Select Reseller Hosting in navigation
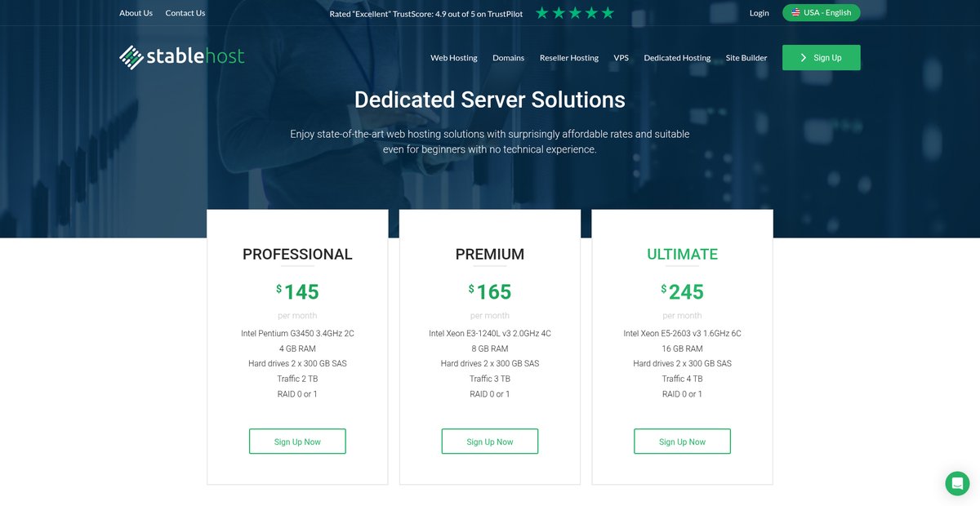Screen dimensions: 980x506 [569, 58]
